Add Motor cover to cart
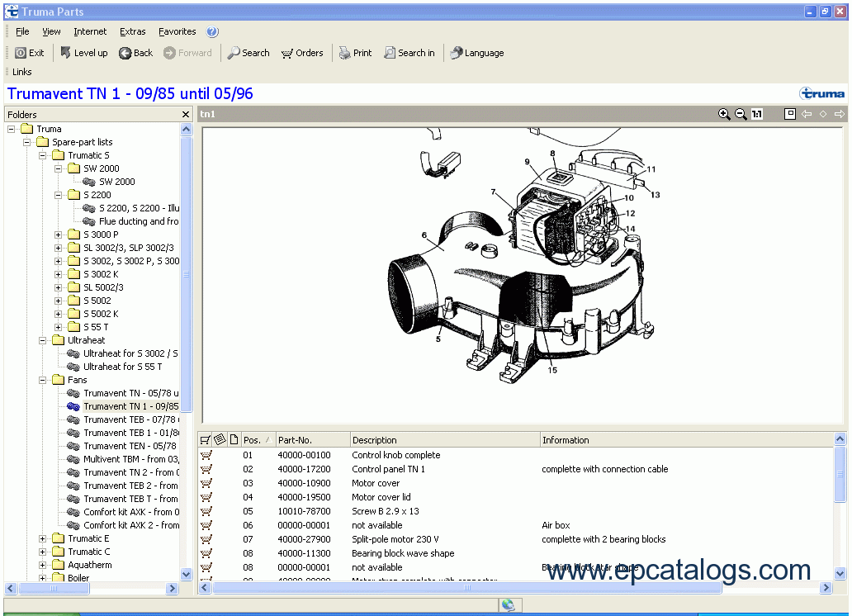 click(206, 483)
